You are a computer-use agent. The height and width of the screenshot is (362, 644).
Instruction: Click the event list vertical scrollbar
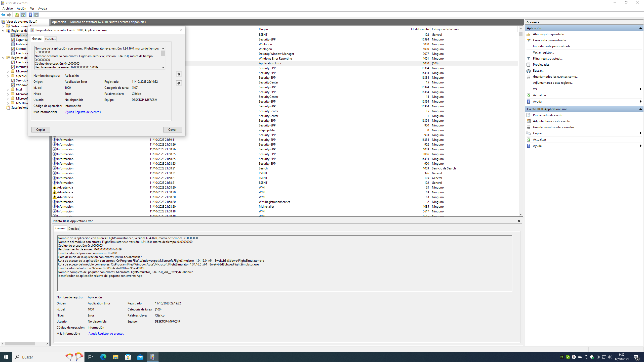coord(520,121)
